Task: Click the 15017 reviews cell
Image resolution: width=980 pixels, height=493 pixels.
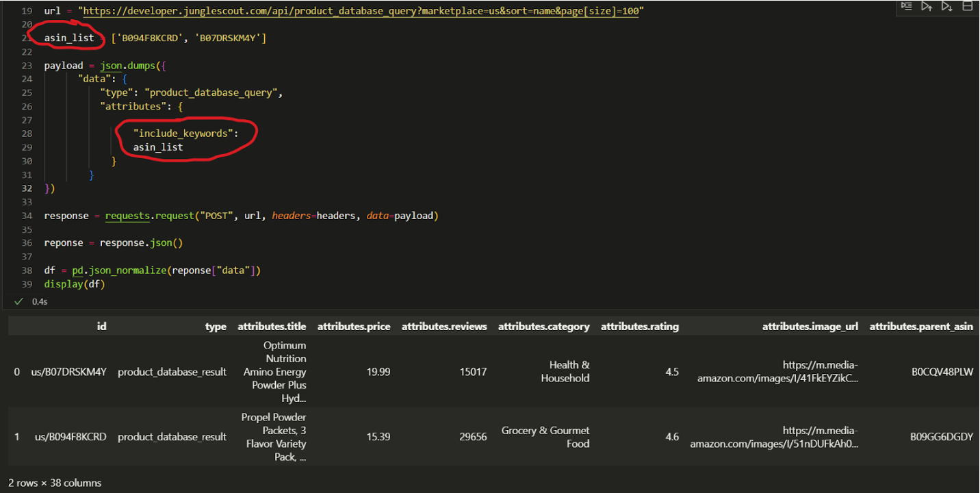Action: pyautogui.click(x=474, y=372)
